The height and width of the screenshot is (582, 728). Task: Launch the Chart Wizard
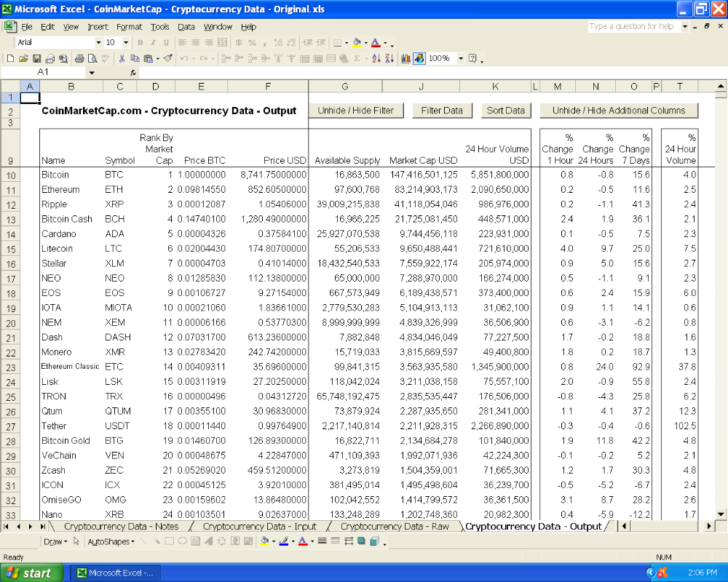click(x=405, y=58)
